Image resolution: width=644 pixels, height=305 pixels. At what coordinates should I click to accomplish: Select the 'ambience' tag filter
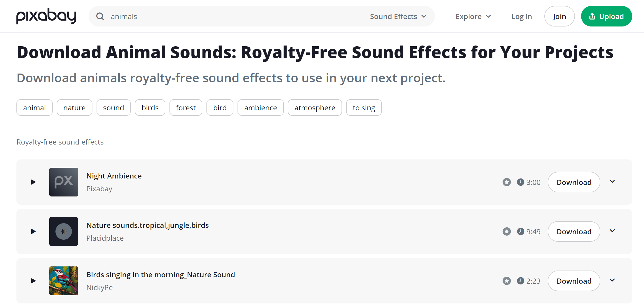pos(260,108)
